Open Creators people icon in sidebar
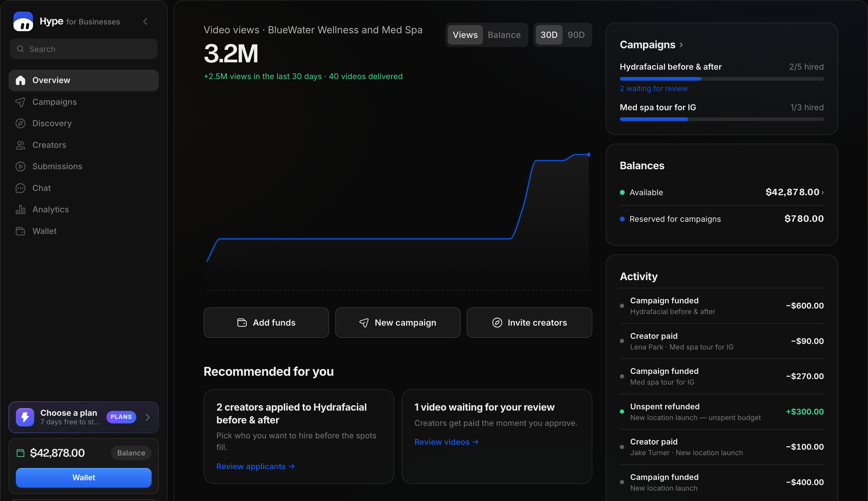This screenshot has width=868, height=501. 20,145
